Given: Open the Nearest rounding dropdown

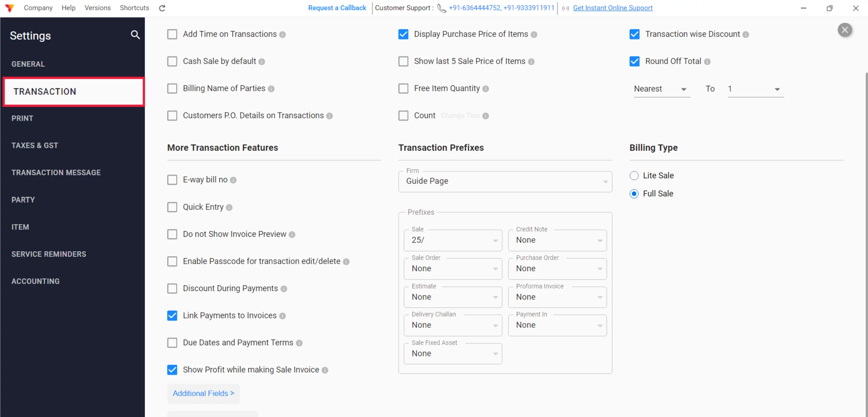Looking at the screenshot, I should pyautogui.click(x=662, y=89).
